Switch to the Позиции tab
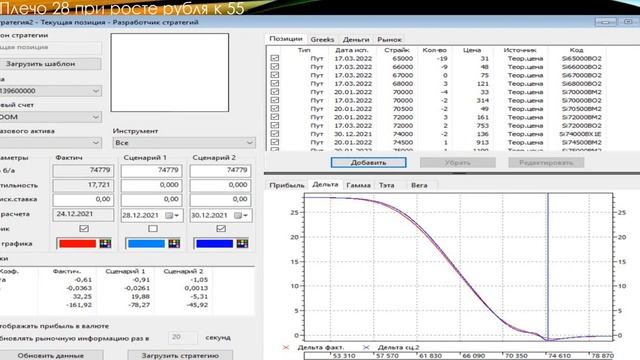The width and height of the screenshot is (640, 360). pyautogui.click(x=286, y=39)
